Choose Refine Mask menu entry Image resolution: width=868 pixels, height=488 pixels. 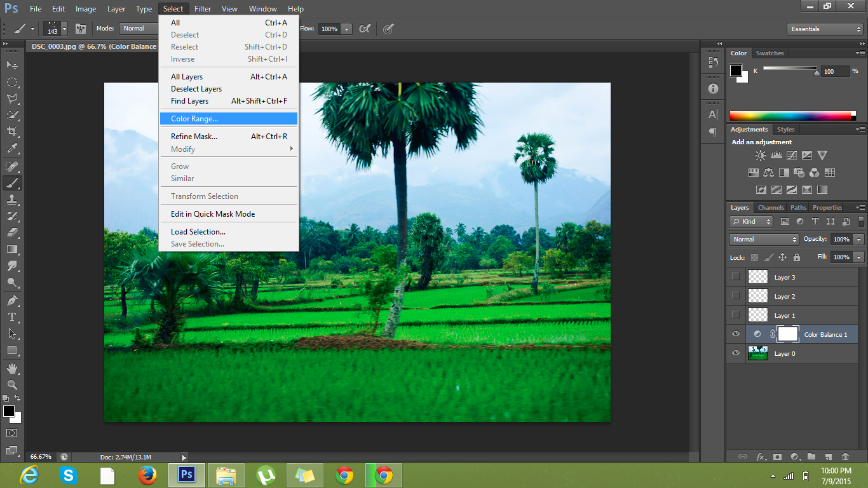[x=228, y=137]
